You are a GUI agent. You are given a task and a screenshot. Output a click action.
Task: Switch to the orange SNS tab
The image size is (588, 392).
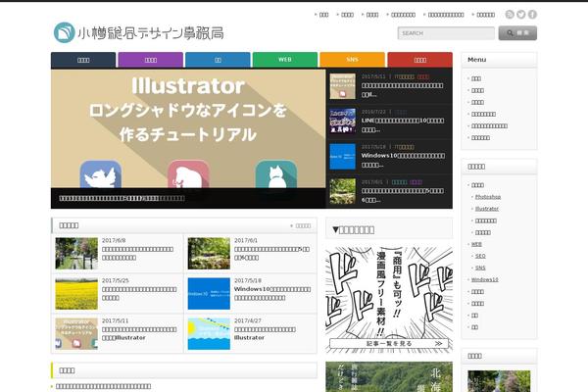coord(352,60)
